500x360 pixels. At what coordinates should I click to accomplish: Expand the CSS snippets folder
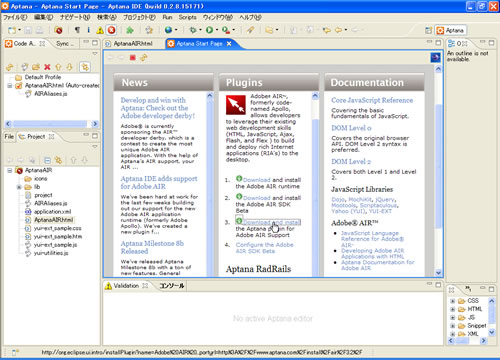(453, 301)
